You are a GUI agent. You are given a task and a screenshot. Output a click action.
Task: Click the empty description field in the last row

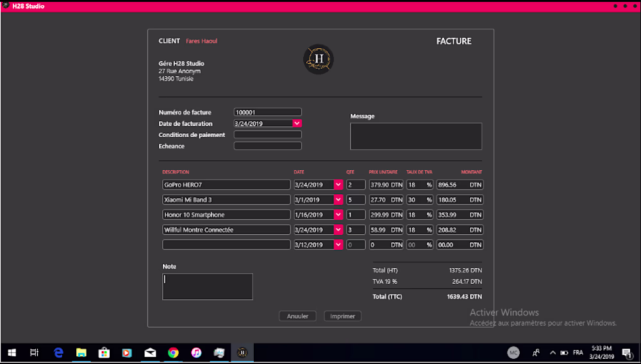point(226,245)
